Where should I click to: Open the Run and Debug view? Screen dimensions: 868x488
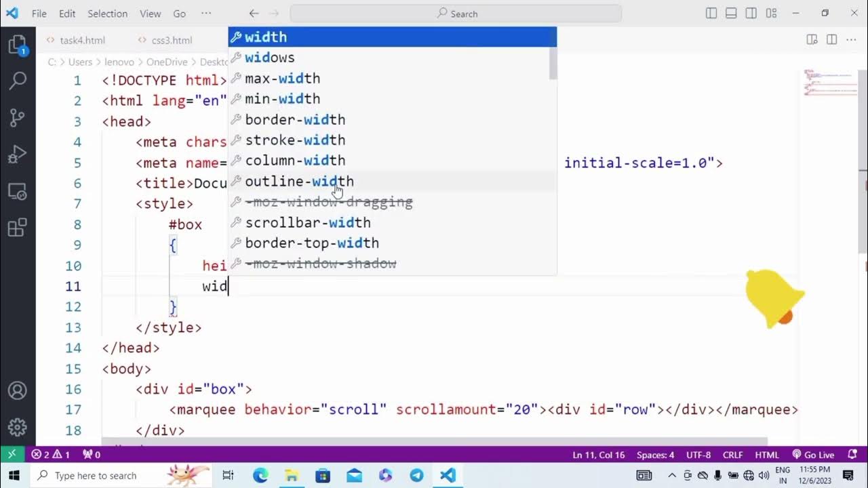coord(18,155)
